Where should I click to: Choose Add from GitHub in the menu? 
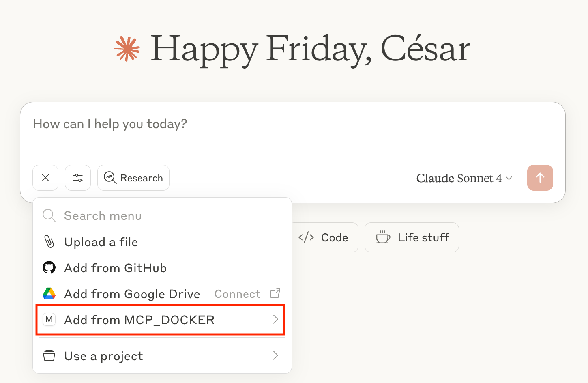click(116, 268)
